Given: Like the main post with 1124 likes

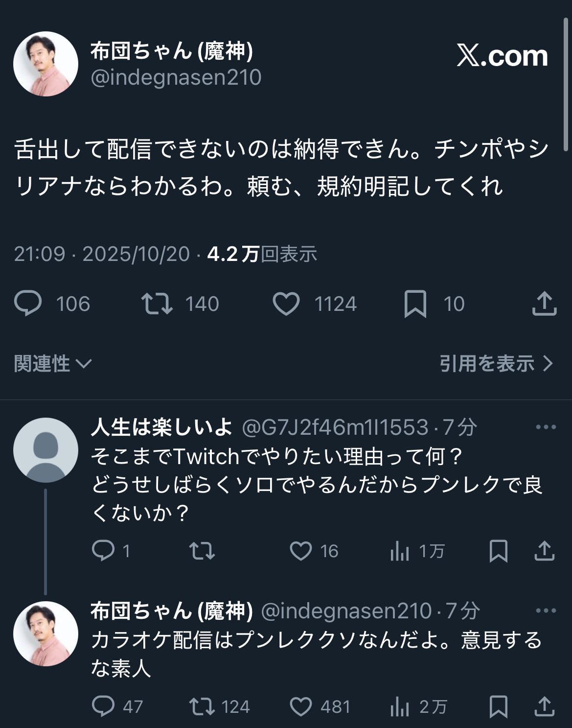Looking at the screenshot, I should [x=286, y=304].
